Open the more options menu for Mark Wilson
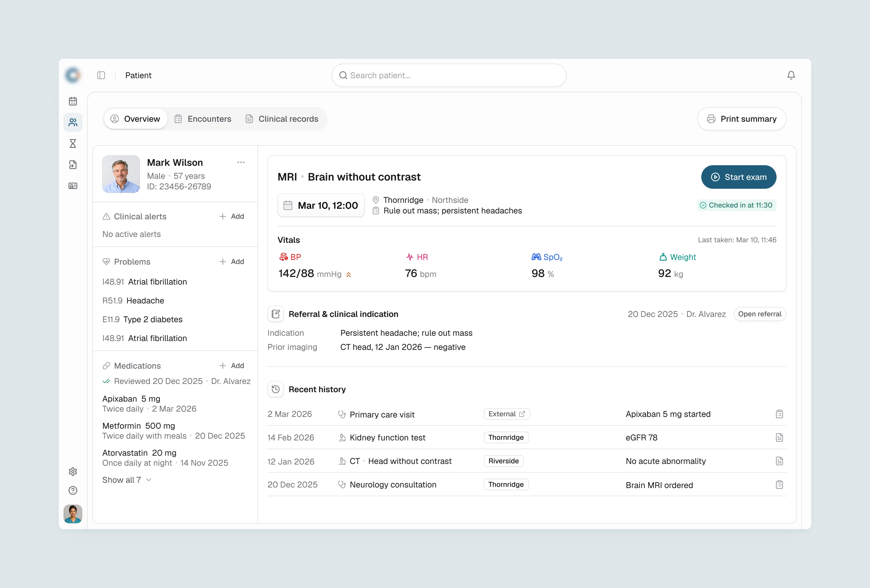Screen dimensions: 870x588 pyautogui.click(x=241, y=162)
